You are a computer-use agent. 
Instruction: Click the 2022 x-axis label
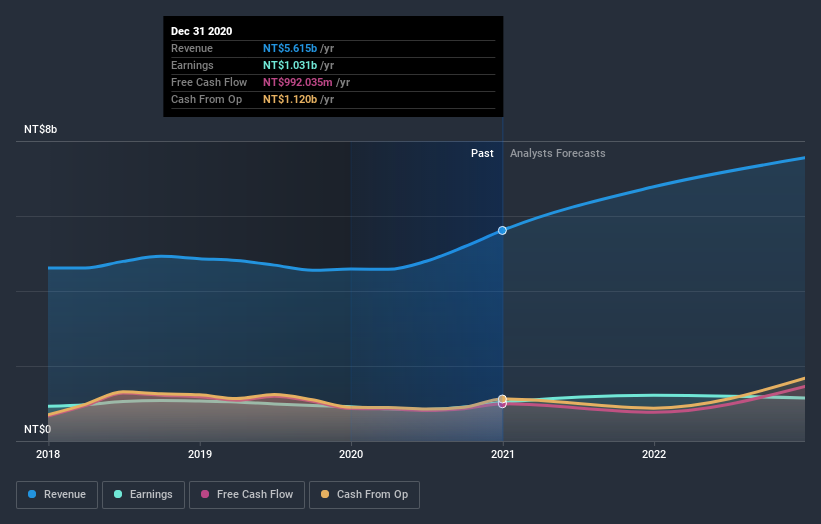pyautogui.click(x=654, y=454)
